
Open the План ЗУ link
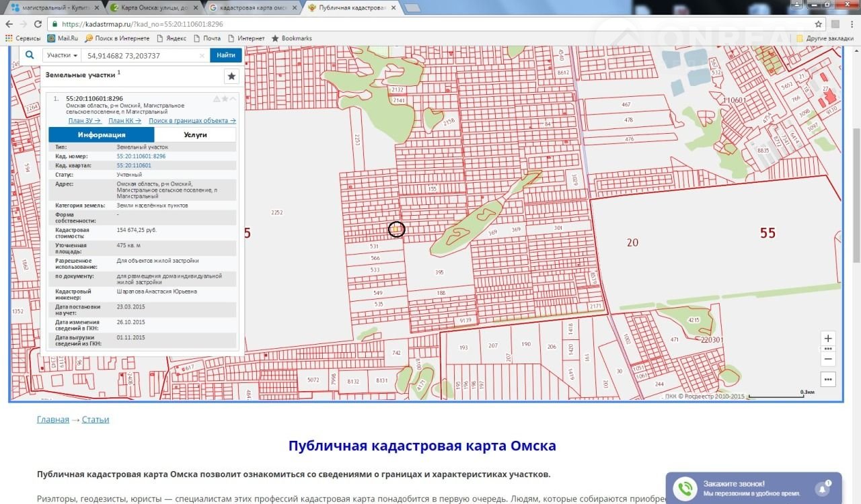[85, 121]
